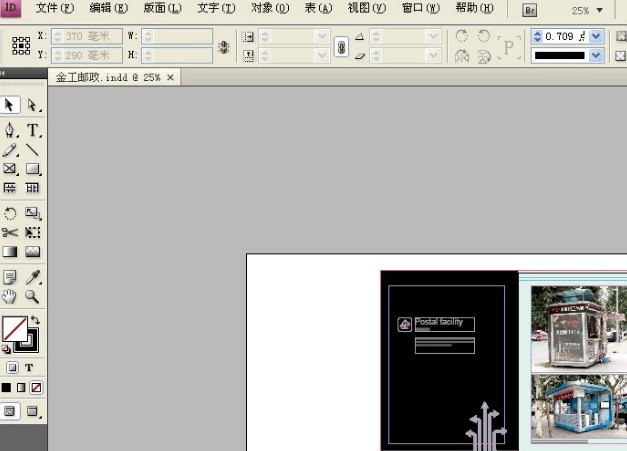627x451 pixels.
Task: Toggle constrain width and height proportions
Action: (x=224, y=47)
